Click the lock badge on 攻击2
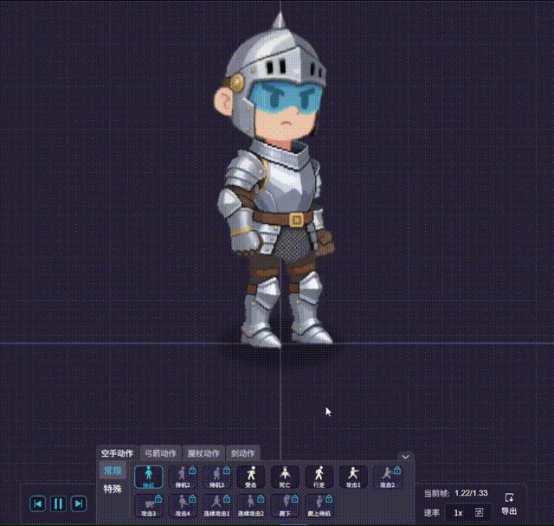554x526 pixels. [397, 470]
